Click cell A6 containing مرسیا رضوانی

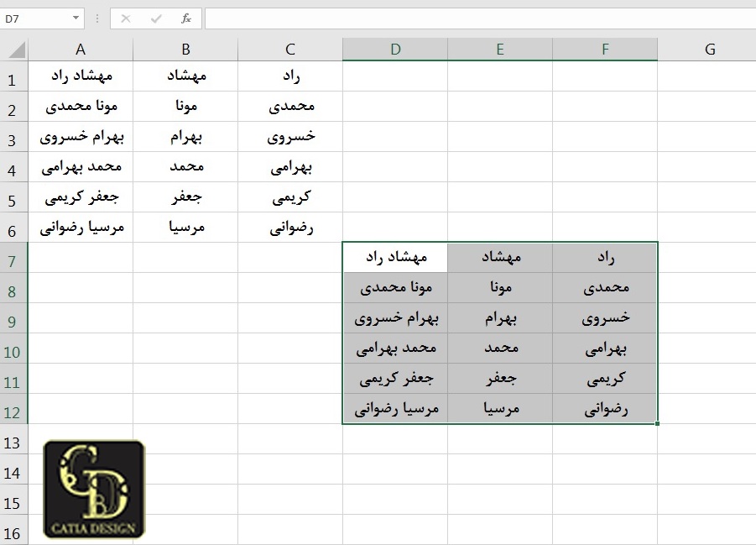[x=81, y=228]
